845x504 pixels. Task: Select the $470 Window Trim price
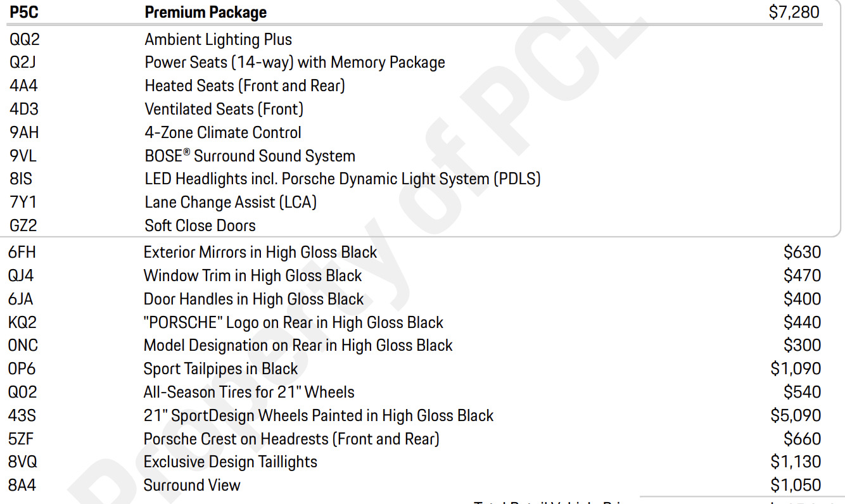[802, 275]
